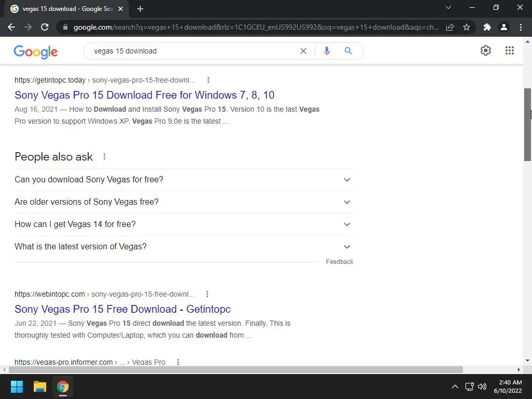
Task: Click the 'Jun 22, 2021' snippet text
Action: coord(35,323)
